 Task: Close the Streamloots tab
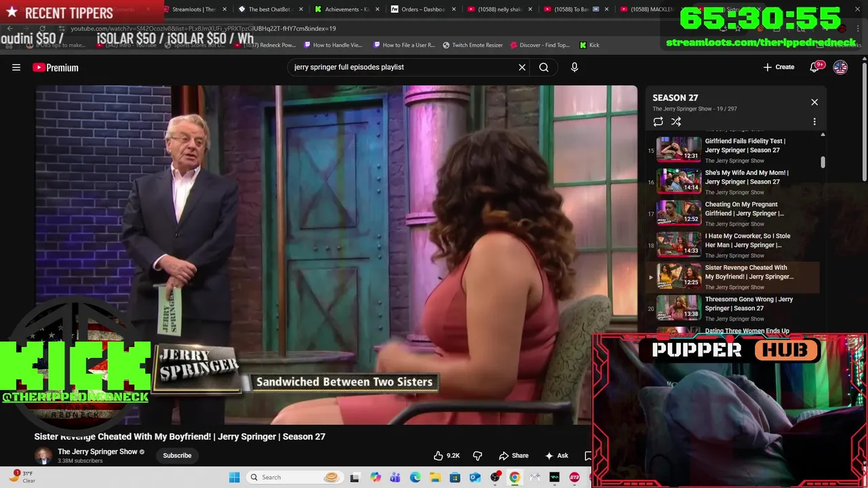pyautogui.click(x=224, y=9)
